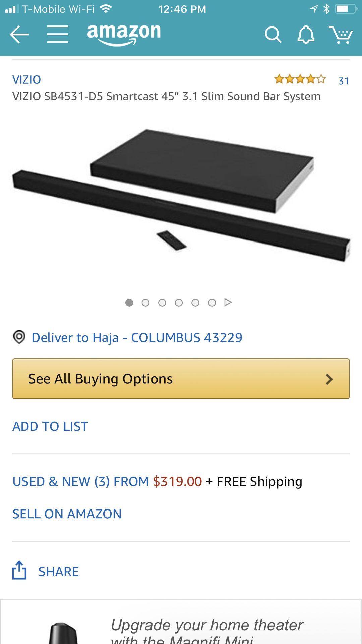Open notifications bell
362x644 pixels.
pos(306,35)
